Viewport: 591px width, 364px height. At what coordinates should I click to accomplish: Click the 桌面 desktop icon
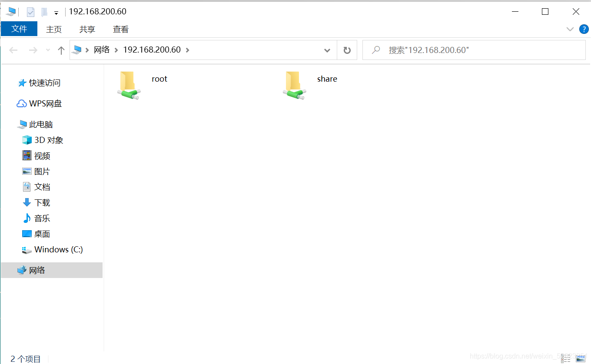27,234
